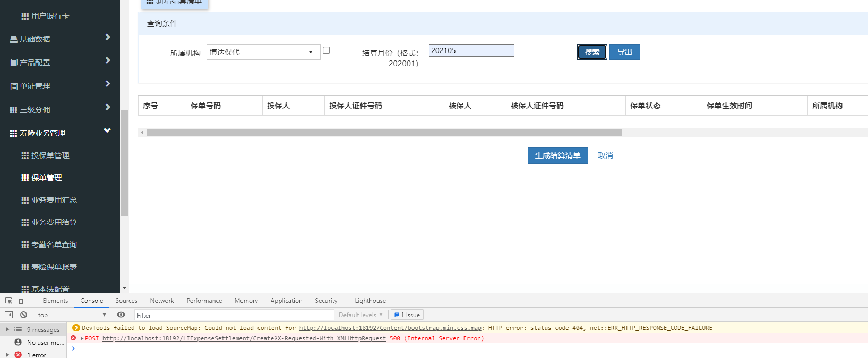Expand the 1 error group
This screenshot has height=358, width=868.
[7, 355]
